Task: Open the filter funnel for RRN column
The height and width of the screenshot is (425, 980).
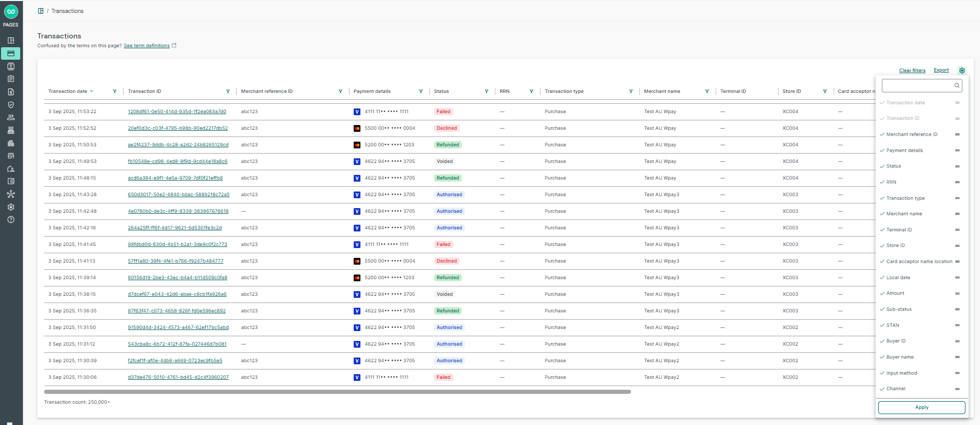Action: 531,91
